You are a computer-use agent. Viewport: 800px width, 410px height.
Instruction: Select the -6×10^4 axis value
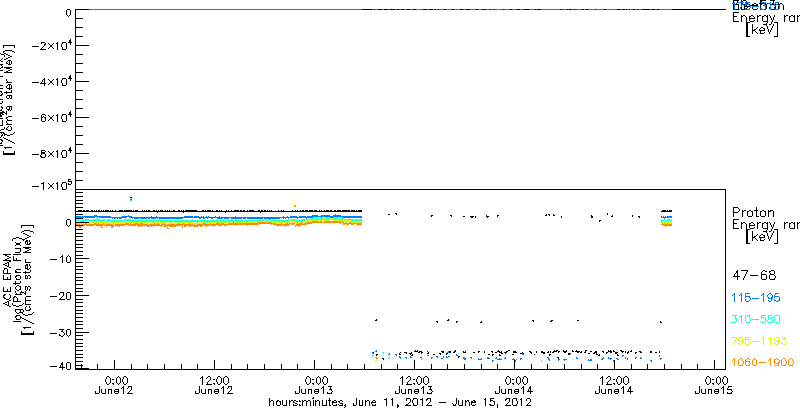click(x=51, y=119)
